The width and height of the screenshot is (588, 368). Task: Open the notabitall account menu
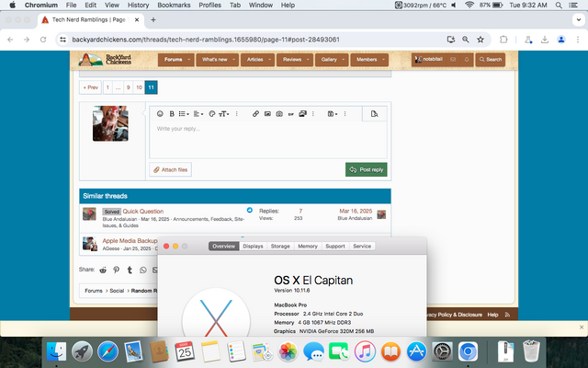(x=429, y=59)
